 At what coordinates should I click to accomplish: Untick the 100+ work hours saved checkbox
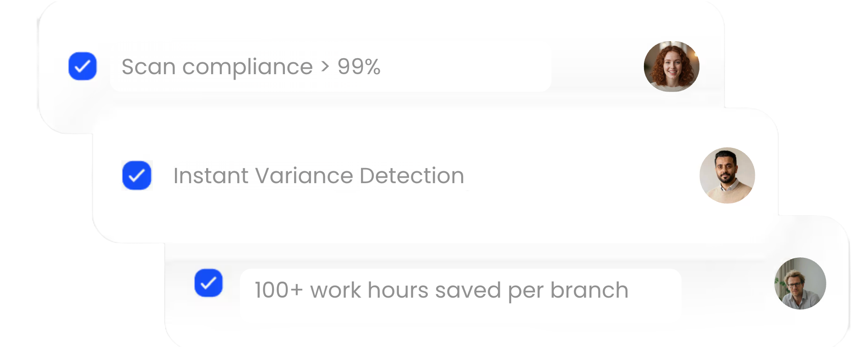pos(208,283)
